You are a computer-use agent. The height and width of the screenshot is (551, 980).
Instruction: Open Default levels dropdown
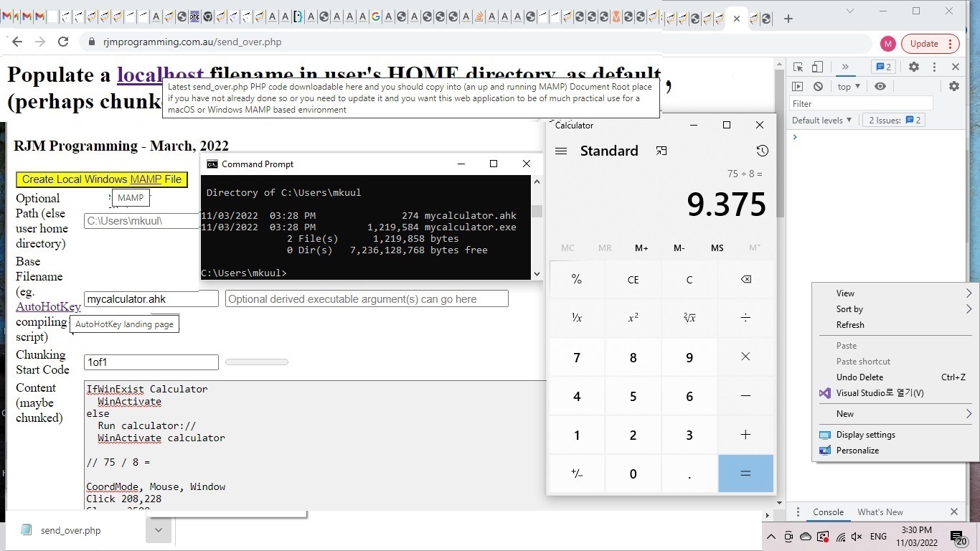822,121
